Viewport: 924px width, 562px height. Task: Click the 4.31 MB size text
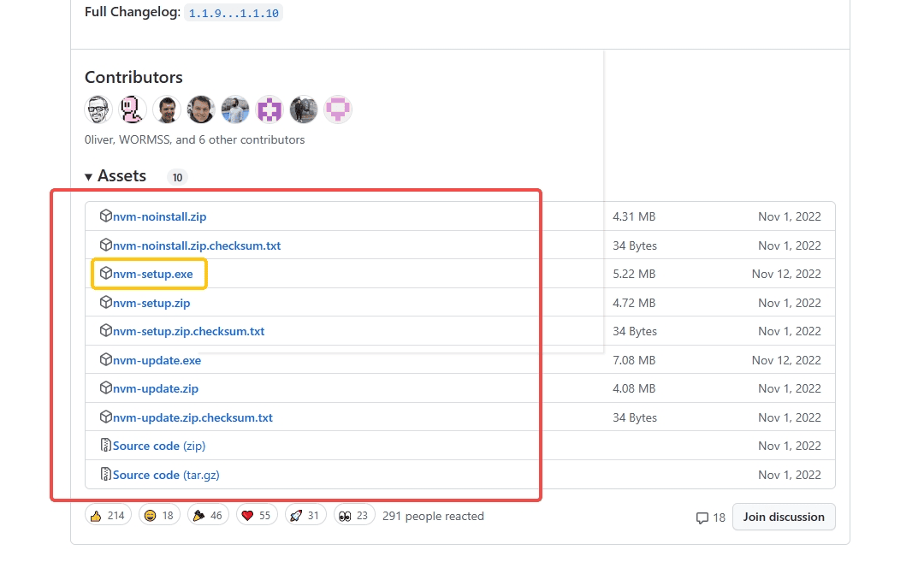(634, 216)
